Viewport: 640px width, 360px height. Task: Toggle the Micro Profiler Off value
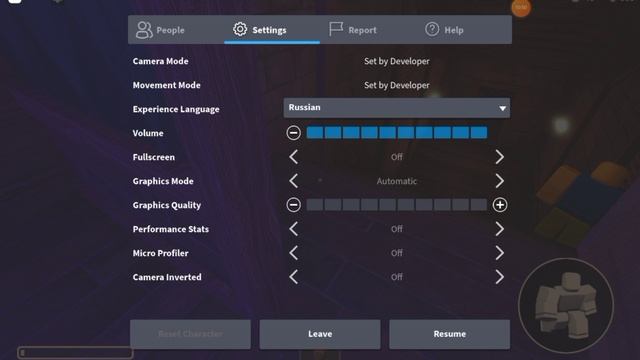click(397, 253)
